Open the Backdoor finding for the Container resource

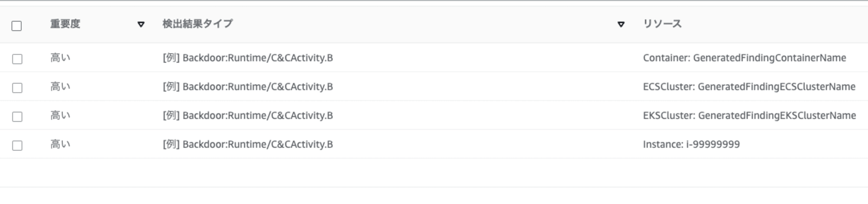coord(248,58)
